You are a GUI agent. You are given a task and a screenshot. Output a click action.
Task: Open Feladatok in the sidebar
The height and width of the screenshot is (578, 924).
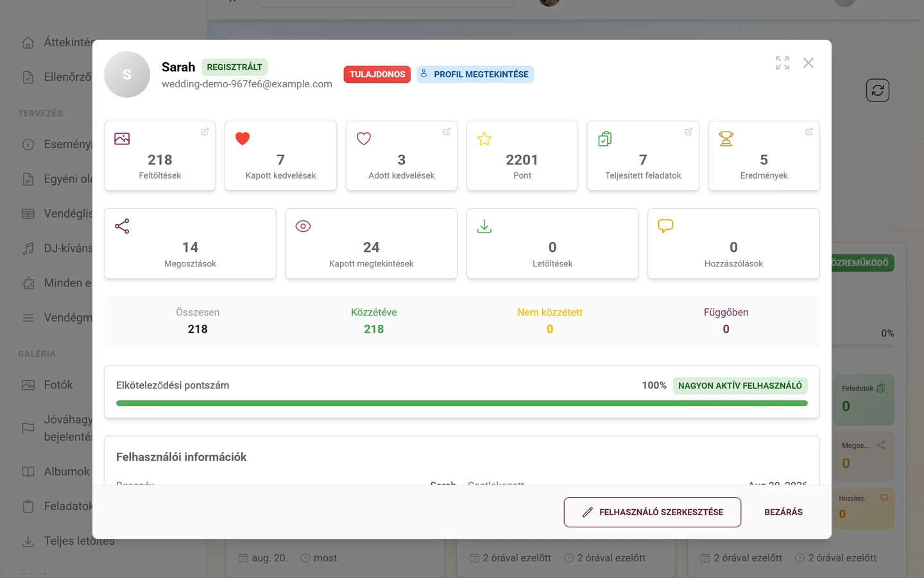click(56, 506)
